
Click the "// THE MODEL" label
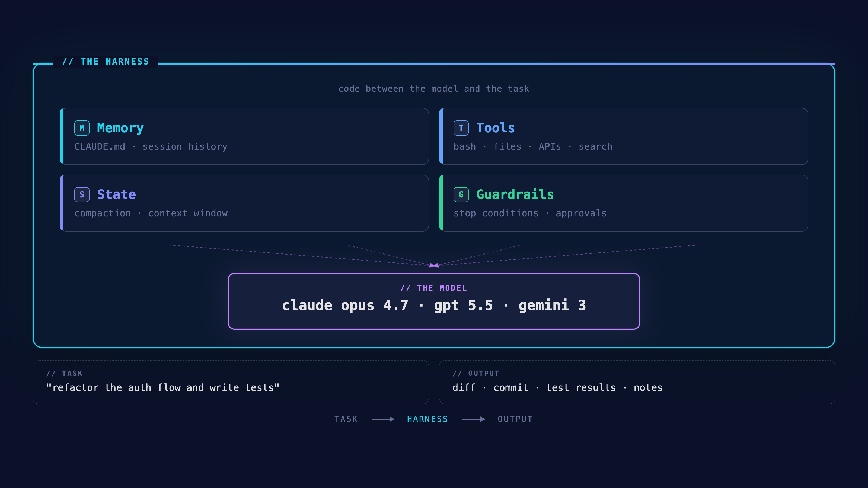tap(434, 288)
